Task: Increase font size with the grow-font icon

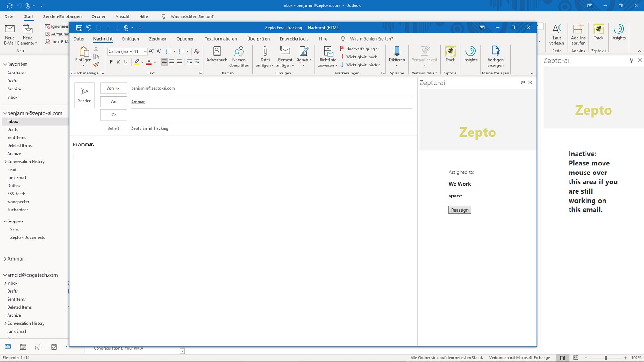Action: point(151,51)
